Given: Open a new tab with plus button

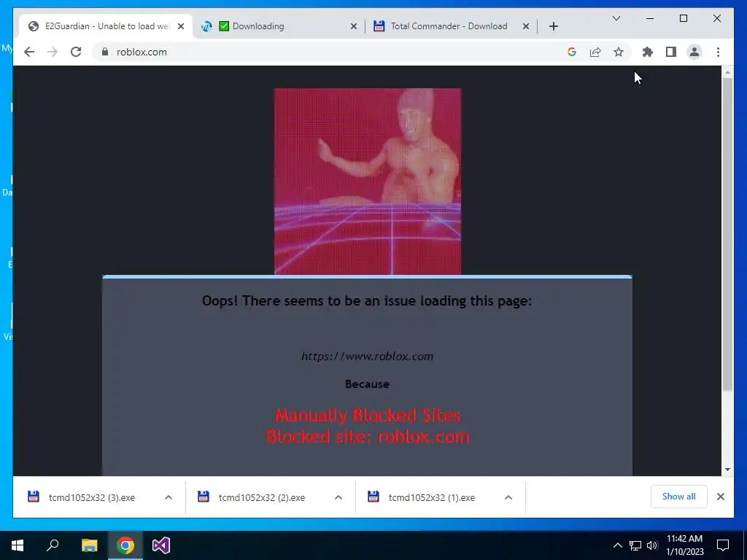Looking at the screenshot, I should coord(553,26).
